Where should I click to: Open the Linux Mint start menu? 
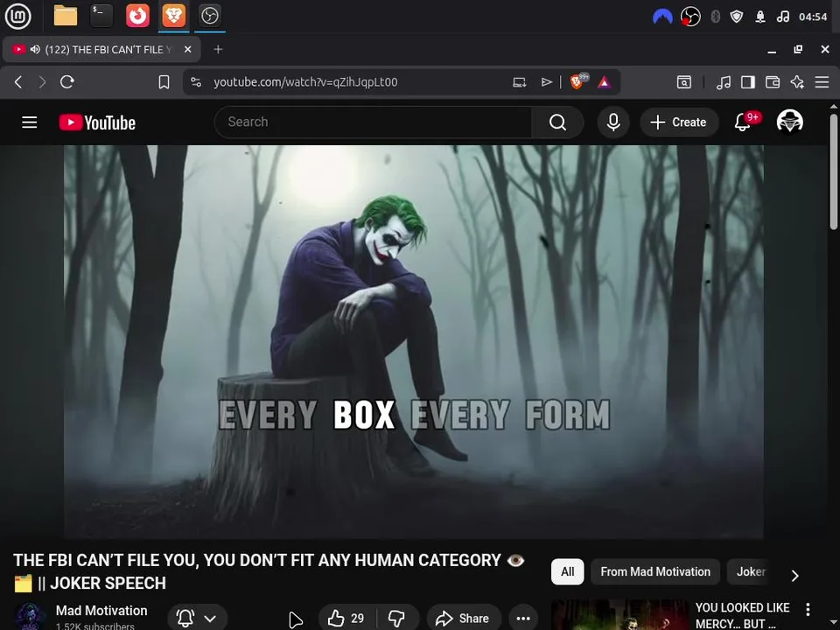click(17, 16)
